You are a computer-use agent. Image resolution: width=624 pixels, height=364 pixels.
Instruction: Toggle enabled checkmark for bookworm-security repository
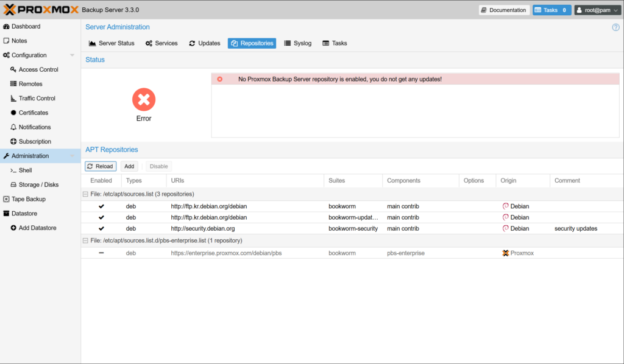point(101,228)
